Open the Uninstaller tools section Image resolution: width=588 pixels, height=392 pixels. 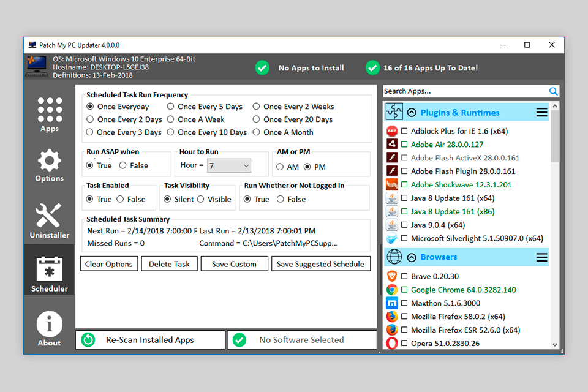click(50, 221)
